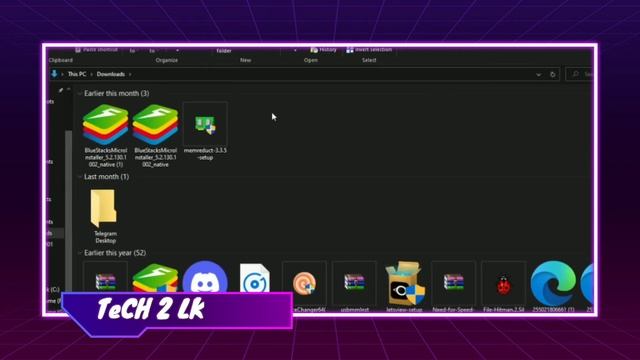Expand the chevron after Downloads breadcrumb
The image size is (640, 360).
(130, 74)
